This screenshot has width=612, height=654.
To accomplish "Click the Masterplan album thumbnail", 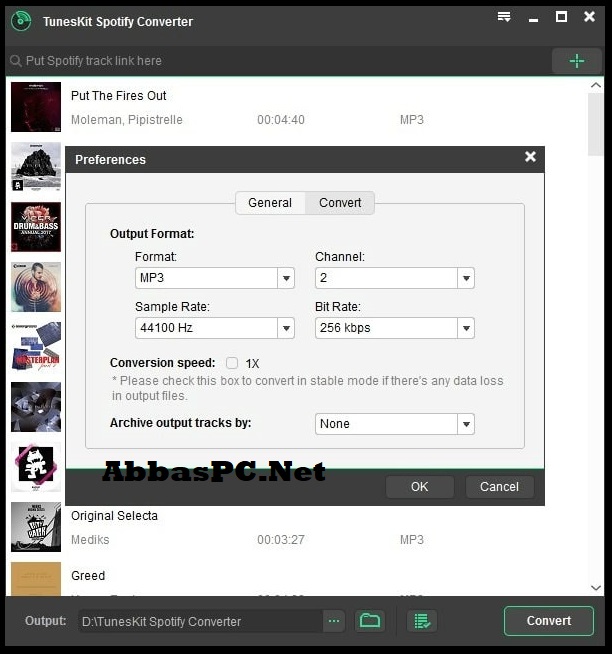I will coord(36,347).
